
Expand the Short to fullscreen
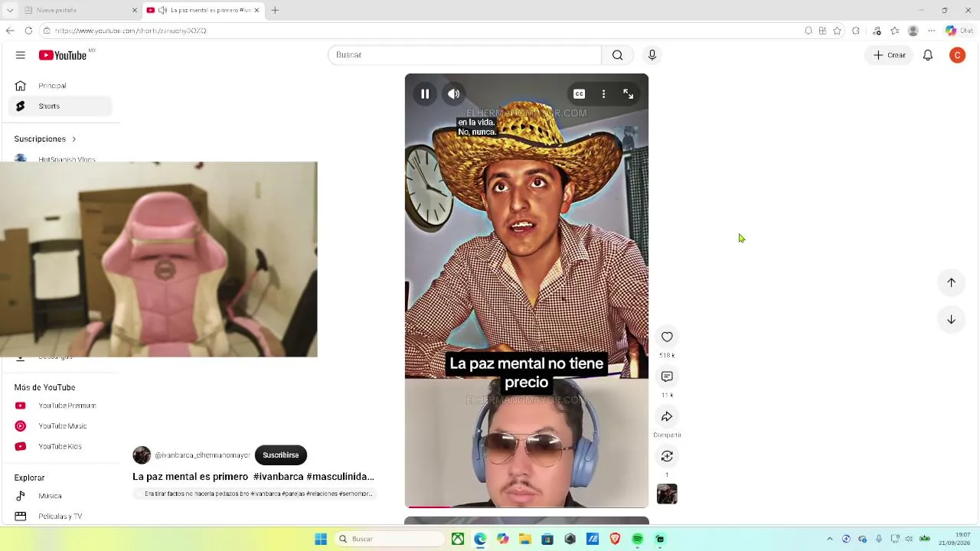pos(628,94)
